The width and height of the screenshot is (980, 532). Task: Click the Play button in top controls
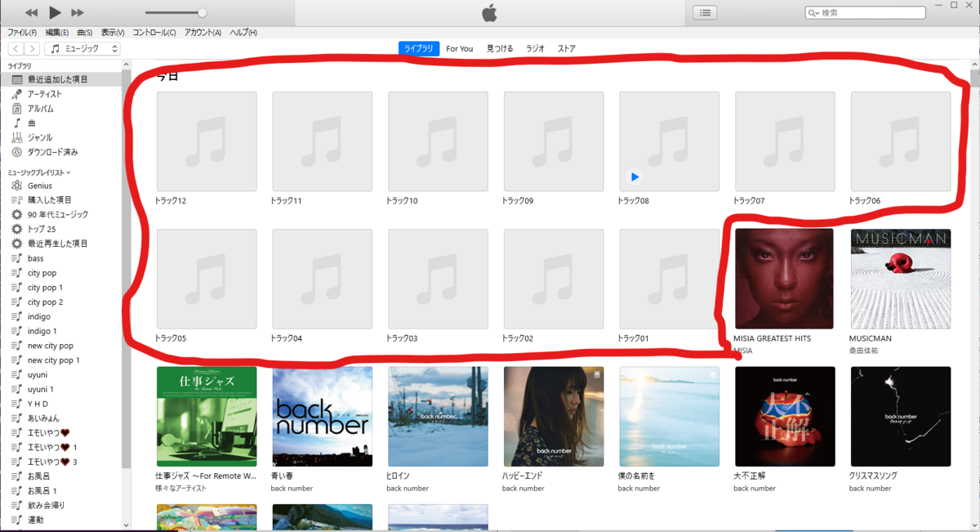55,12
